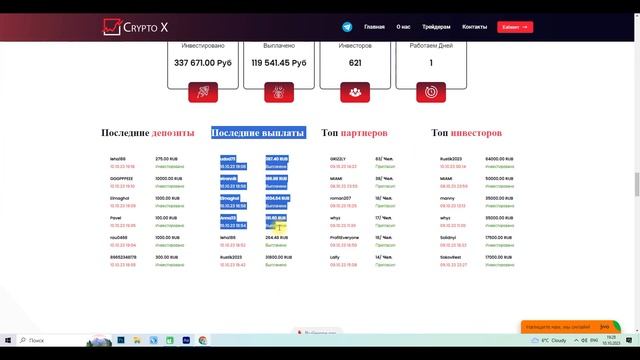Open the notification center icon
Screen dimensions: 640x360
click(x=629, y=340)
